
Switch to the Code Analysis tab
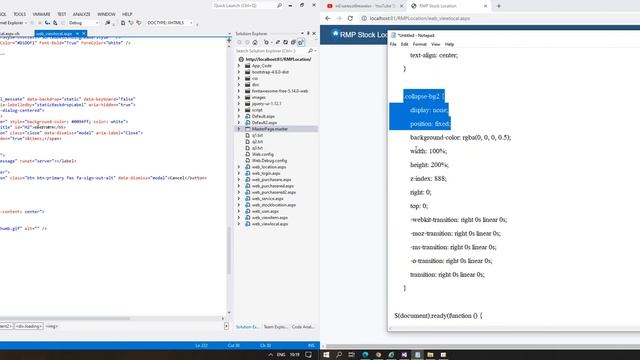(303, 327)
